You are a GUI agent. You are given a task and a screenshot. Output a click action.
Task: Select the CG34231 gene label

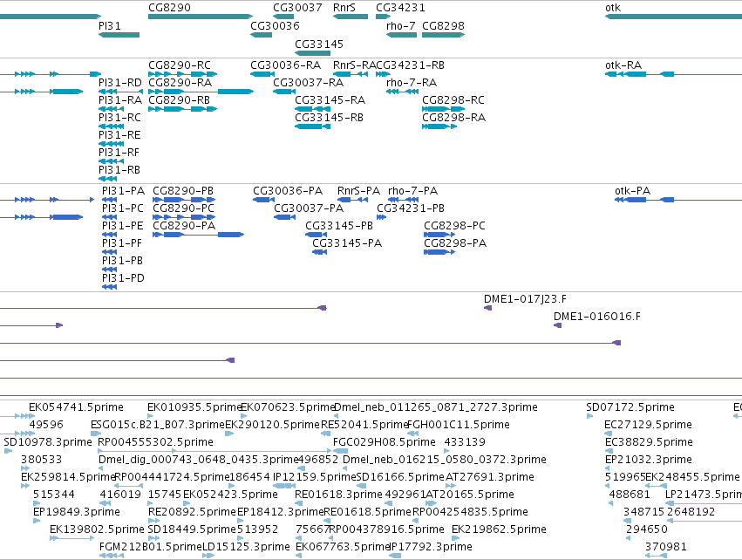400,8
